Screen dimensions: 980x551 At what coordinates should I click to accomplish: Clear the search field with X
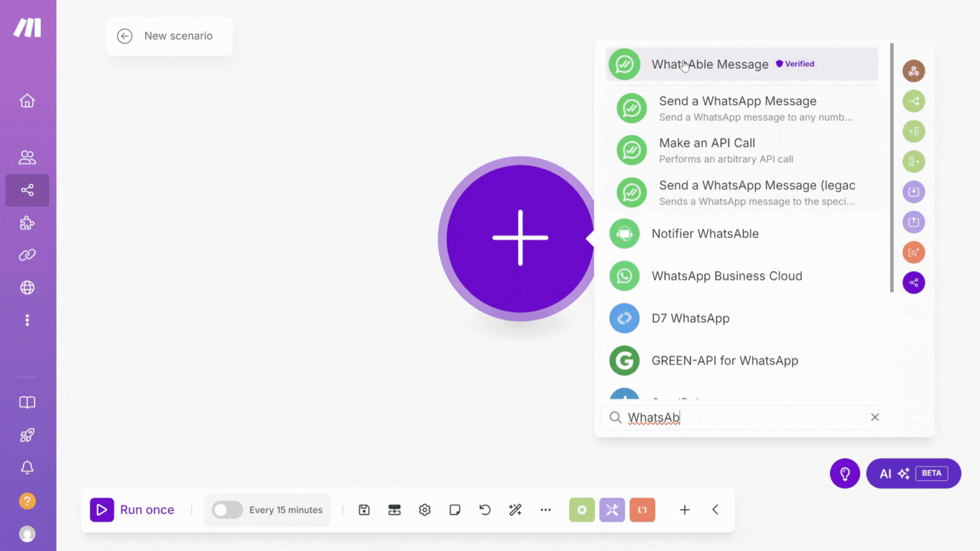[875, 417]
